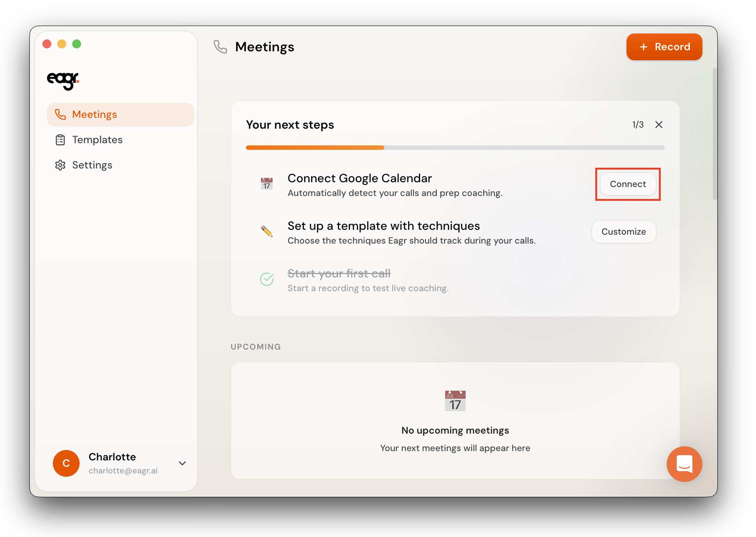756x537 pixels.
Task: Open the Settings sidebar item
Action: click(92, 165)
